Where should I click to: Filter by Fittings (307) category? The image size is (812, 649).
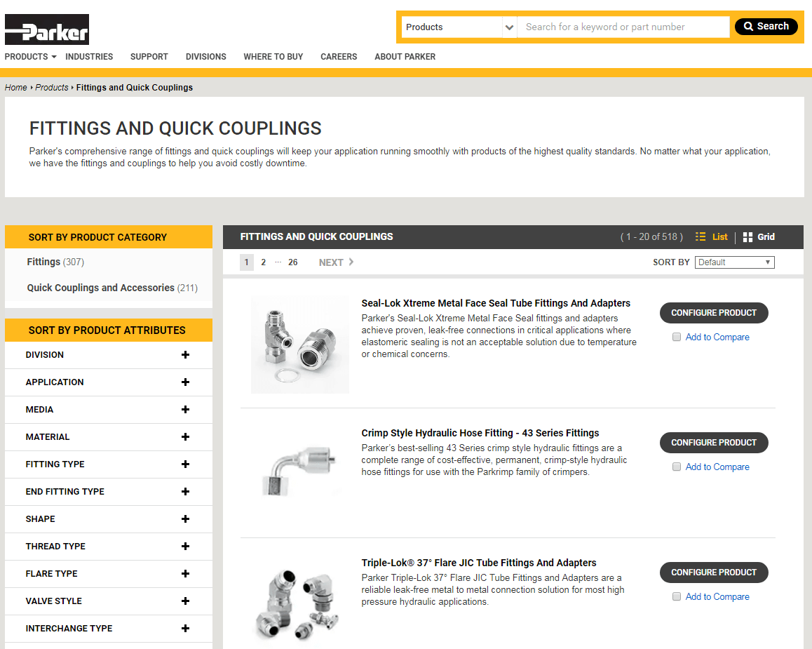[x=55, y=262]
